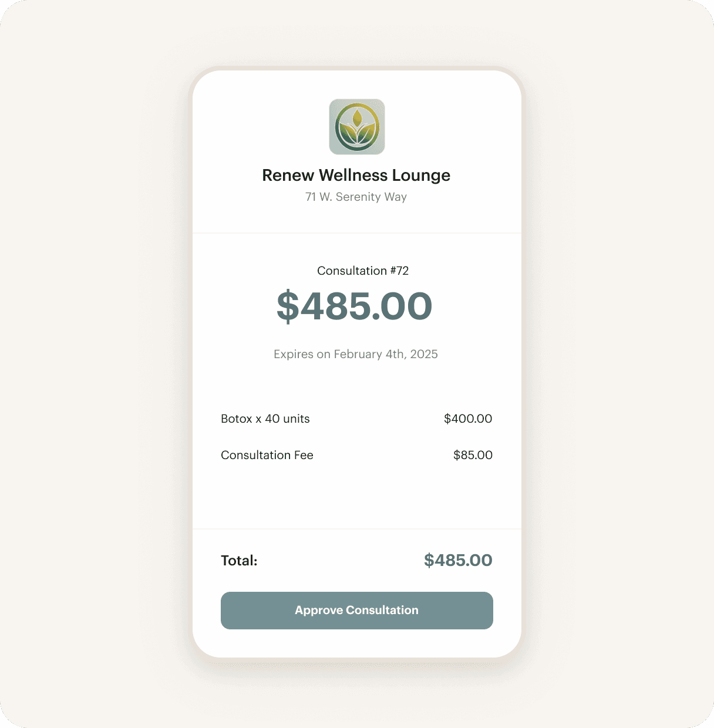Viewport: 714px width, 728px height.
Task: Click the #72 number in consultation label
Action: point(399,271)
